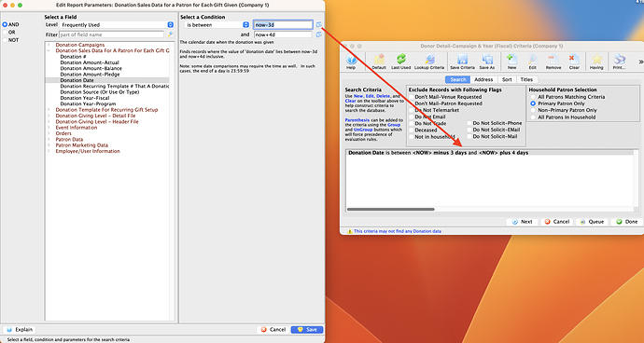Check the Deceased flag checkbox
This screenshot has height=343, width=644.
click(411, 130)
